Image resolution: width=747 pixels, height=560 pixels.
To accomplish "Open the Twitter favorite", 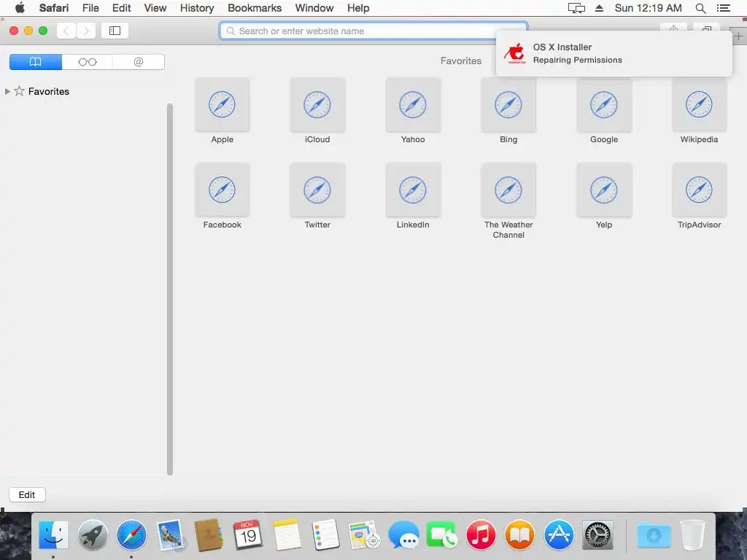I will point(317,190).
